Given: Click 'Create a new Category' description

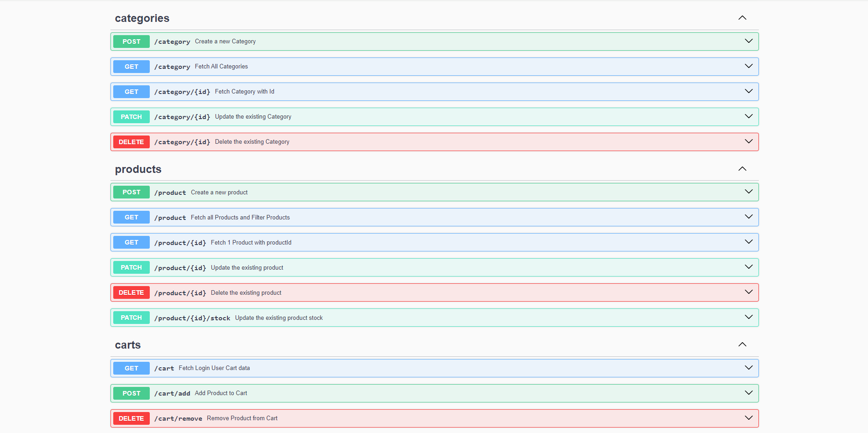Looking at the screenshot, I should (x=225, y=41).
